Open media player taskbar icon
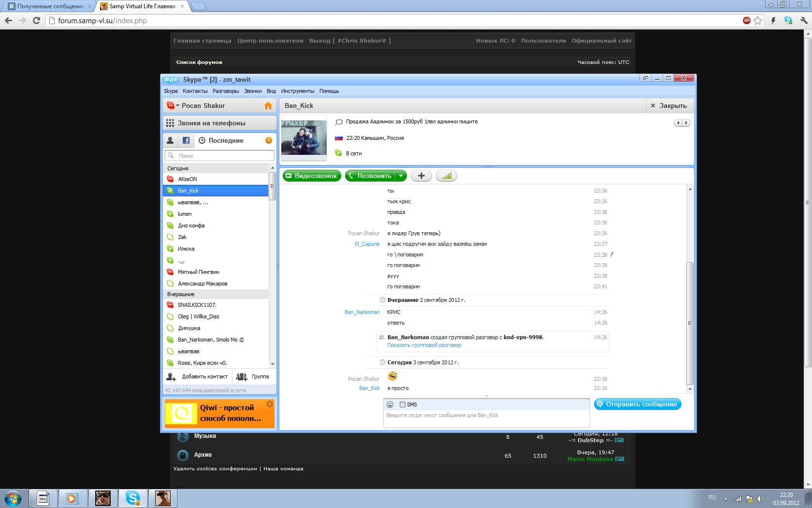This screenshot has height=508, width=812. click(x=72, y=498)
